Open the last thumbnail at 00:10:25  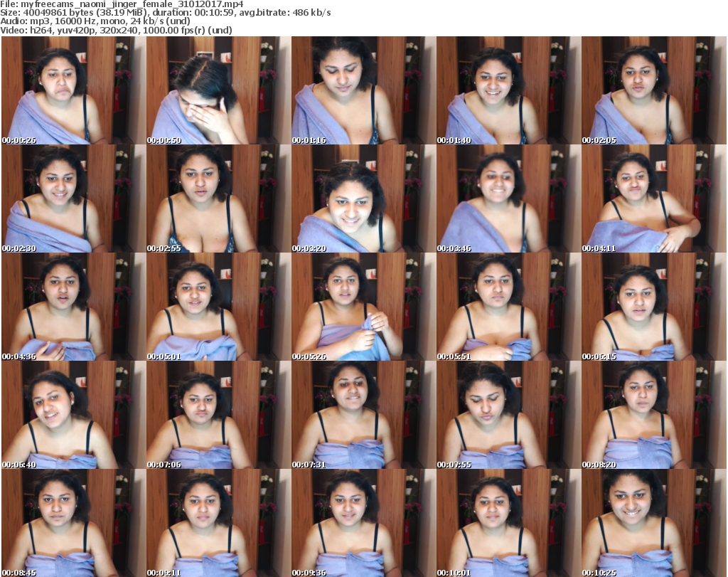653,523
